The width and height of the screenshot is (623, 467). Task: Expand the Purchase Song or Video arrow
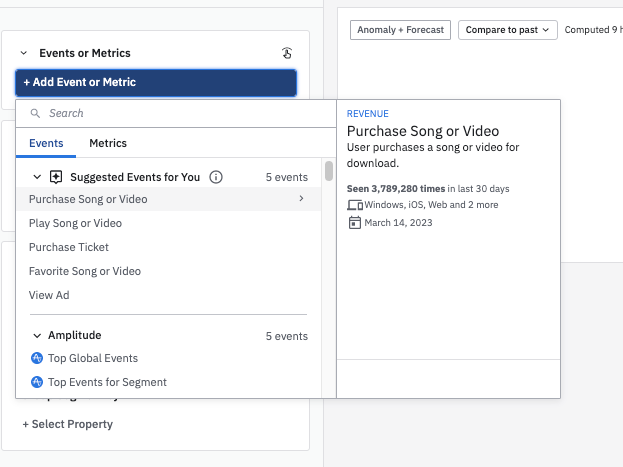pos(301,199)
